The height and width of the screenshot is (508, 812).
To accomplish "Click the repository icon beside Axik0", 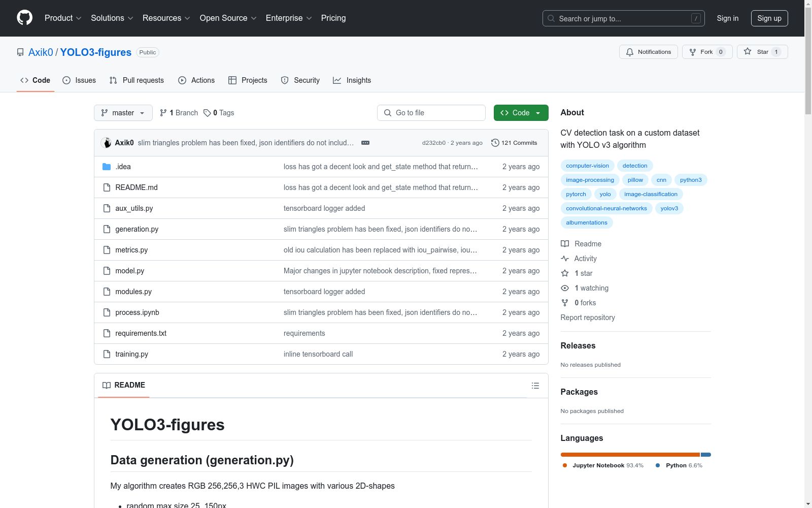I will click(x=20, y=52).
